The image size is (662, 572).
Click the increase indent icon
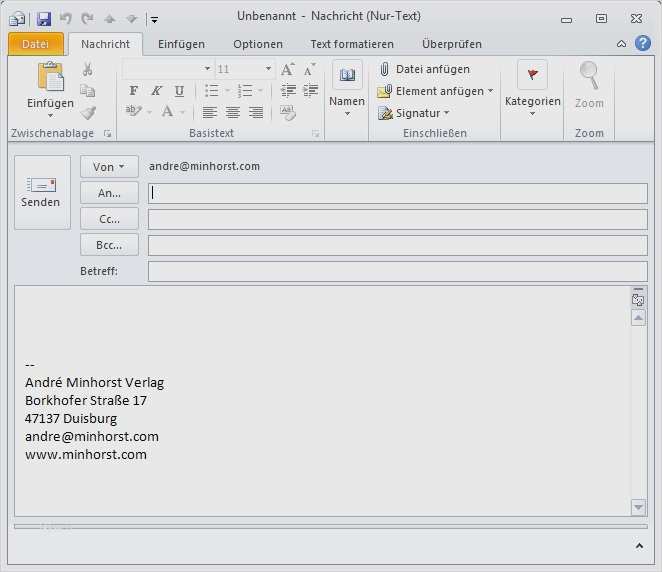[311, 90]
